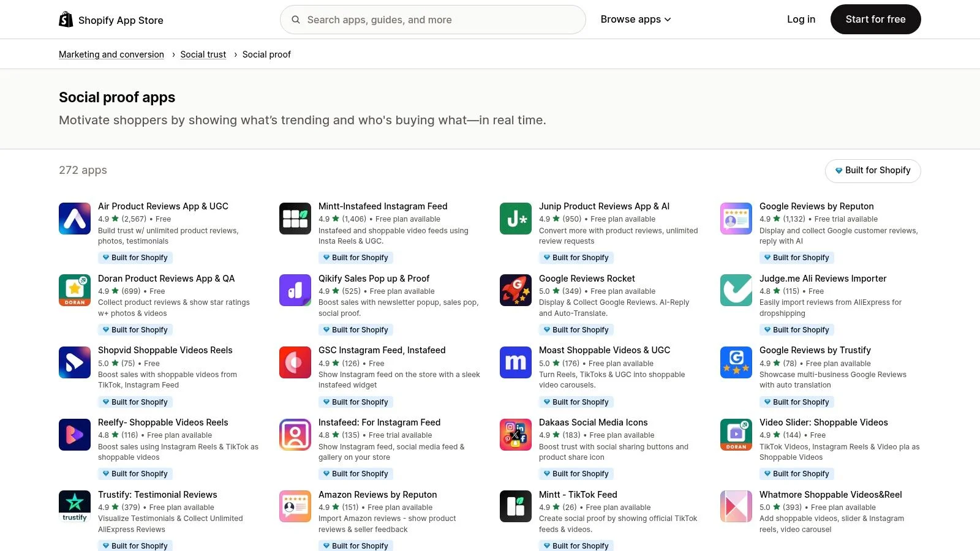Open Instafeed: For Instagram Feed icon
Viewport: 980px width, 551px height.
(x=295, y=435)
